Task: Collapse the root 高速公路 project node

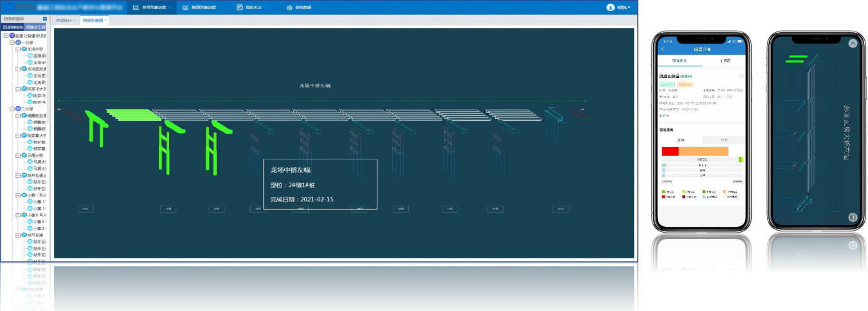Action: 5,36
